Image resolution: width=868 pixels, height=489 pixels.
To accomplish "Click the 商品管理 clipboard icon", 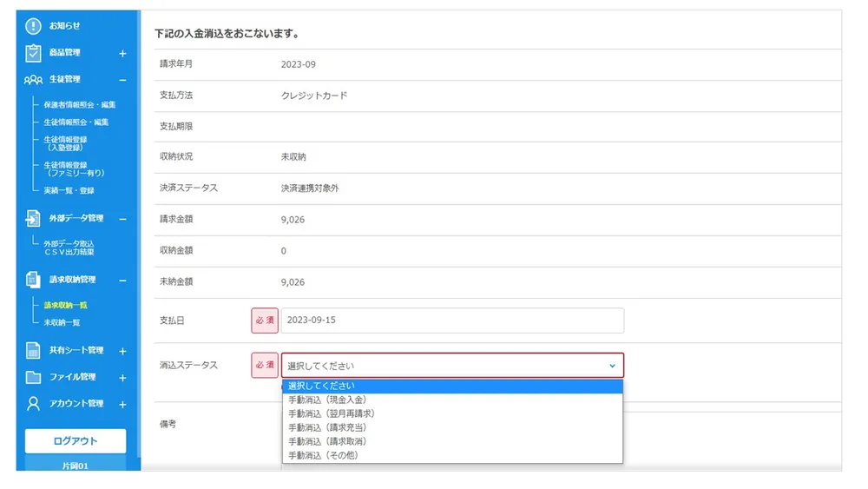I will tap(33, 53).
